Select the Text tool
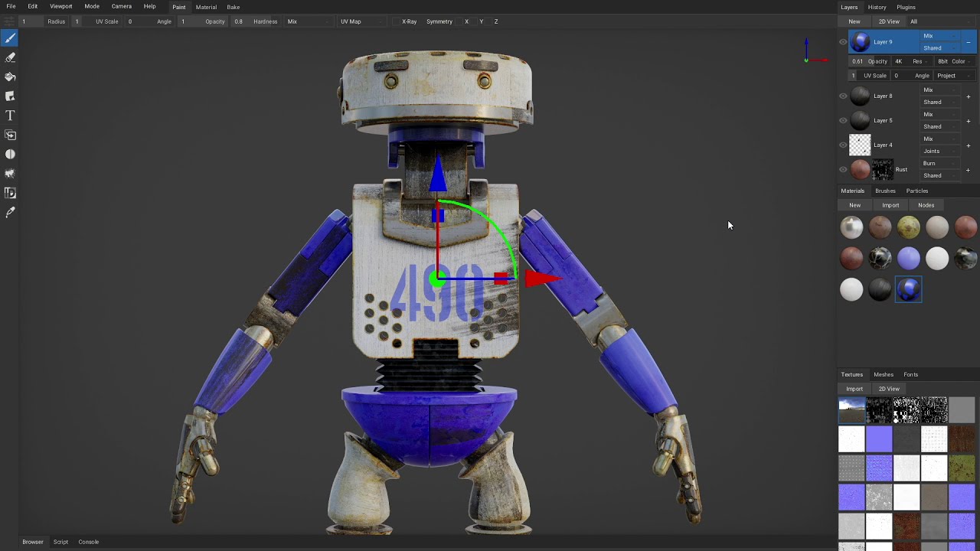The image size is (980, 551). point(10,116)
